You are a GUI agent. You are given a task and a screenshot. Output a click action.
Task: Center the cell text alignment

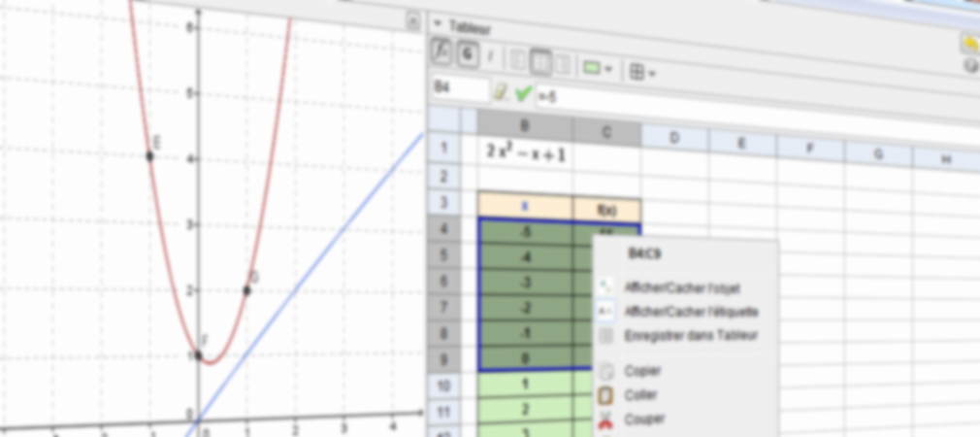click(x=540, y=62)
